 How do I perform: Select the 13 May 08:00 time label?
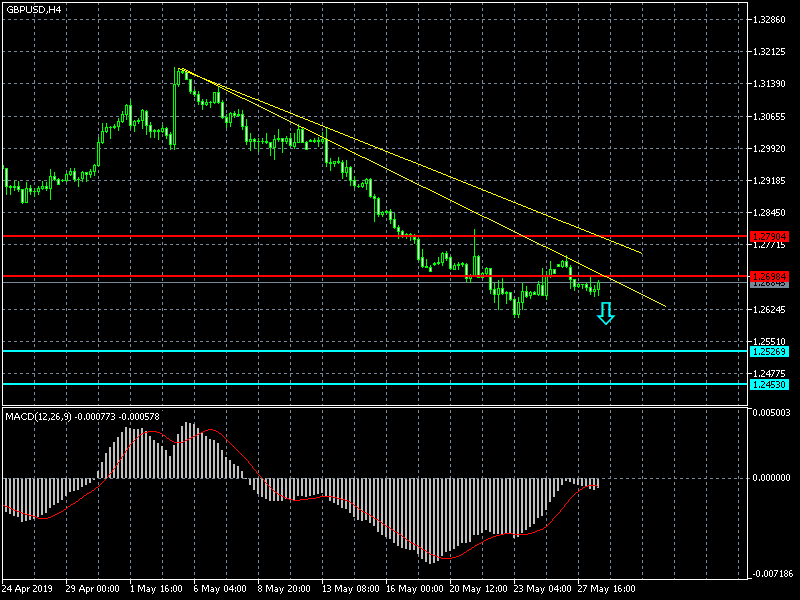click(350, 589)
